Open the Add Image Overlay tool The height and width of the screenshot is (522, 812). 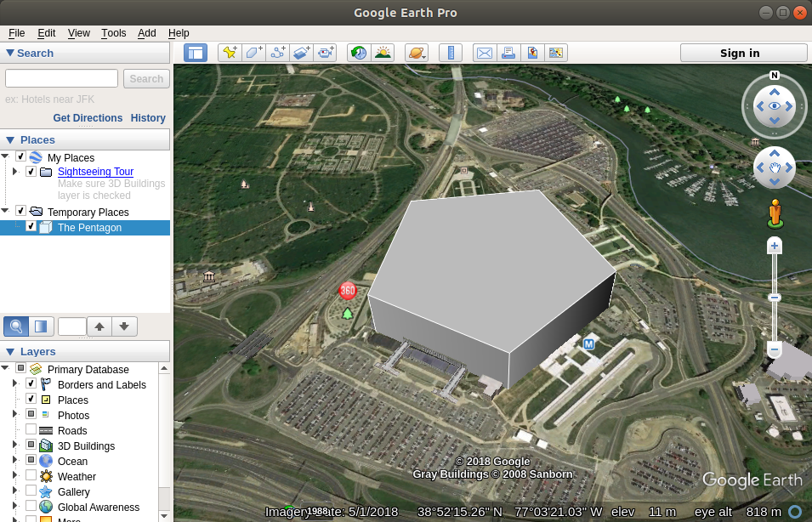coord(301,53)
